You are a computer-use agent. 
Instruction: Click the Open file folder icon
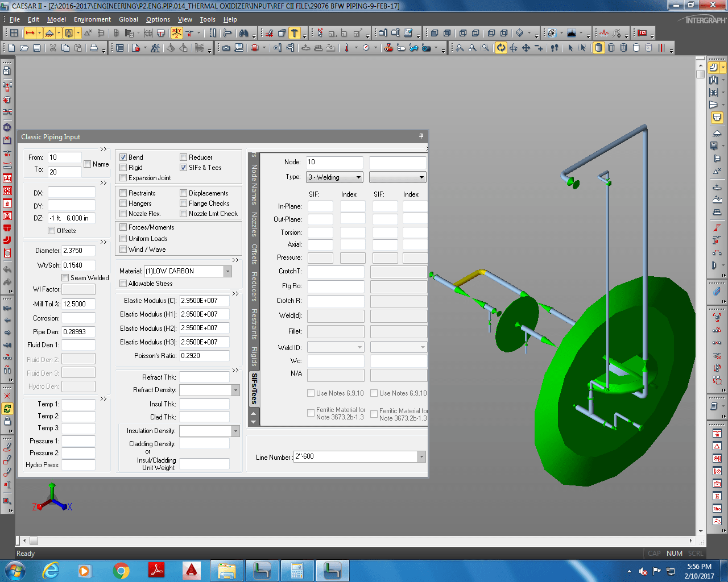24,48
